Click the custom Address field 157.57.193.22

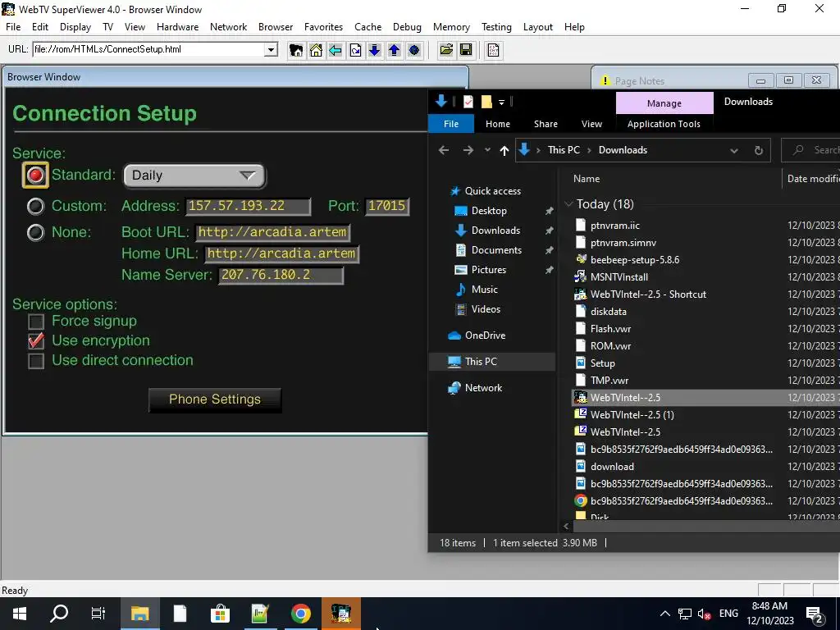click(x=248, y=206)
